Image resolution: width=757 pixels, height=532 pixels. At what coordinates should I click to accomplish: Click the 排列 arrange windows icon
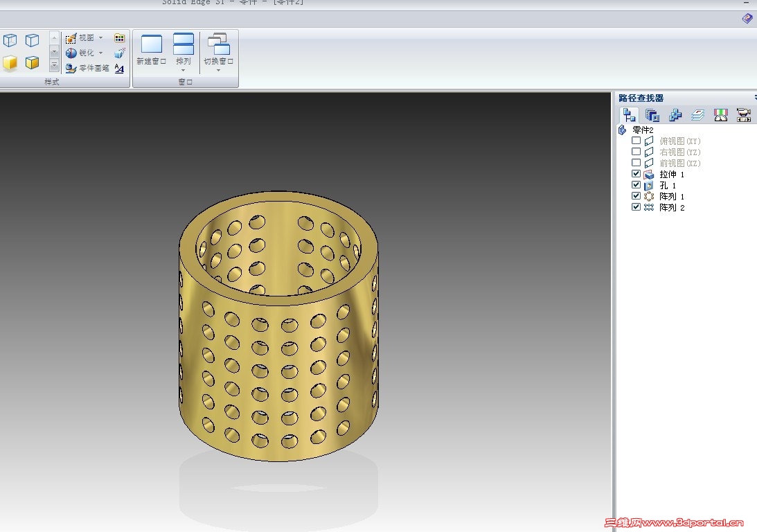[x=184, y=44]
